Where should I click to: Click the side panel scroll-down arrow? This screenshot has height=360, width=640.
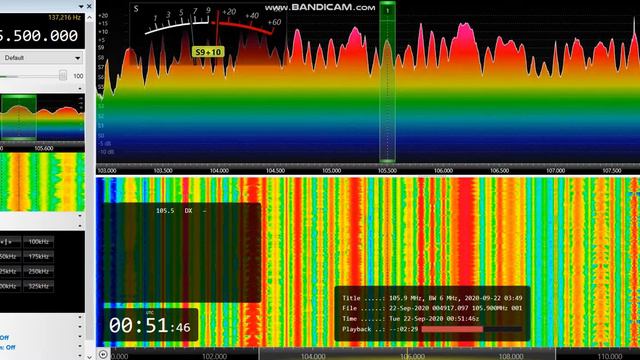pyautogui.click(x=90, y=356)
